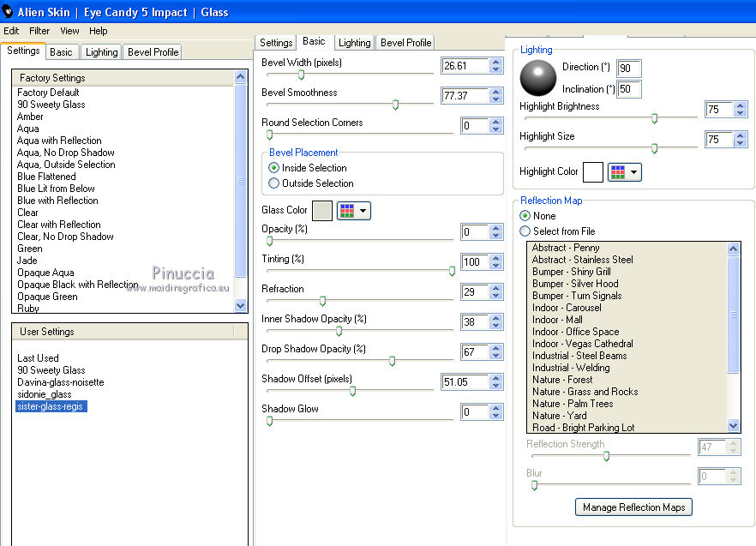Increase Opacity (%) using the up arrow
The height and width of the screenshot is (546, 756).
(495, 228)
